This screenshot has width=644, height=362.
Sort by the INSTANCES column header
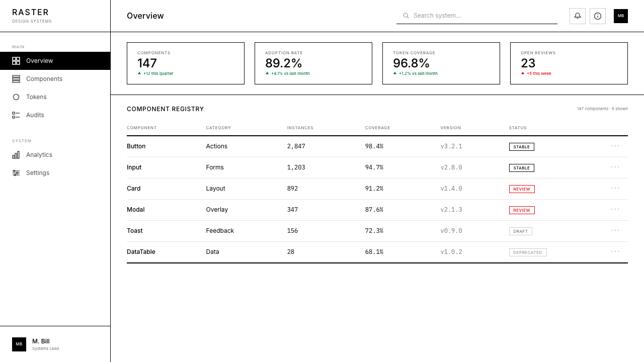coord(300,128)
